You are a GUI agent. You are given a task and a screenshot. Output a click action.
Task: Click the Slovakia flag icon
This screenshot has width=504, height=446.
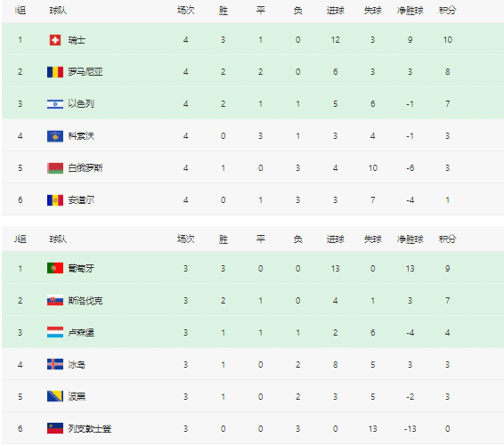pos(55,300)
